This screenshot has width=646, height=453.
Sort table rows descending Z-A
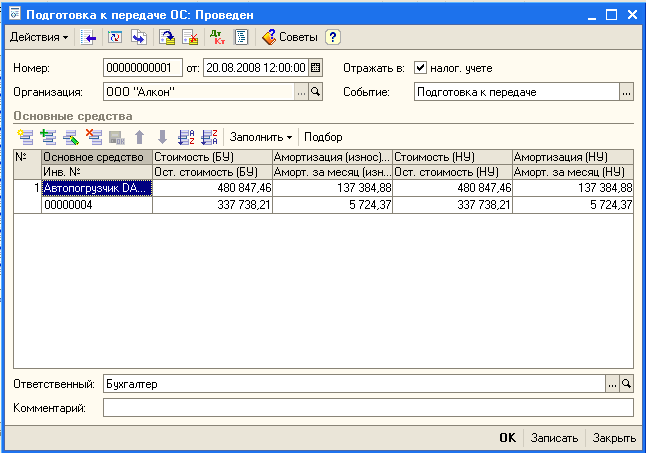click(x=209, y=136)
